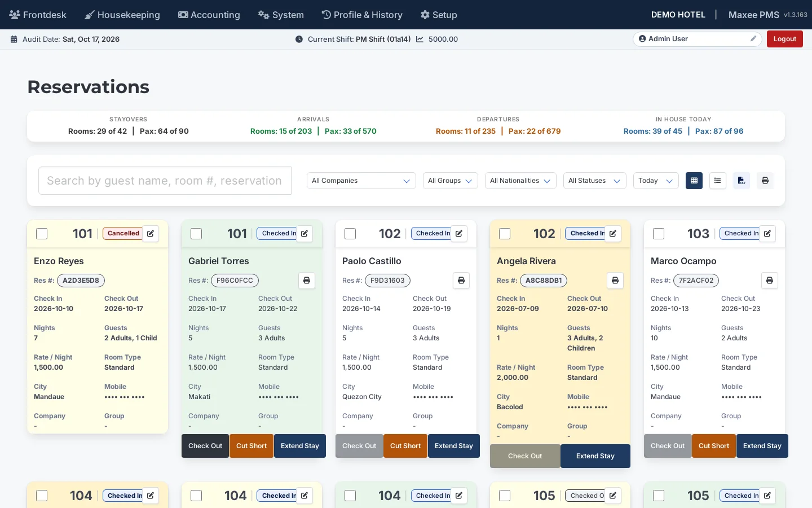This screenshot has width=812, height=508.
Task: Open edit on Checked Out room 105 card
Action: (x=613, y=496)
